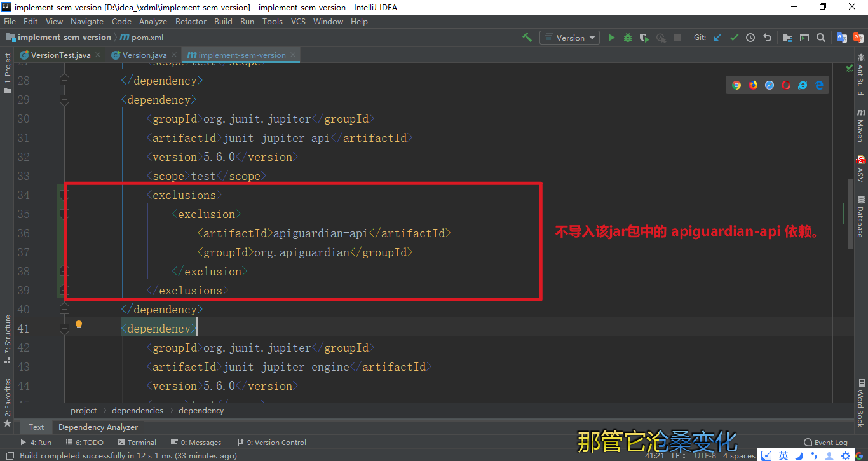Change UTF-8 file encoding in status bar
868x461 pixels.
tap(705, 456)
